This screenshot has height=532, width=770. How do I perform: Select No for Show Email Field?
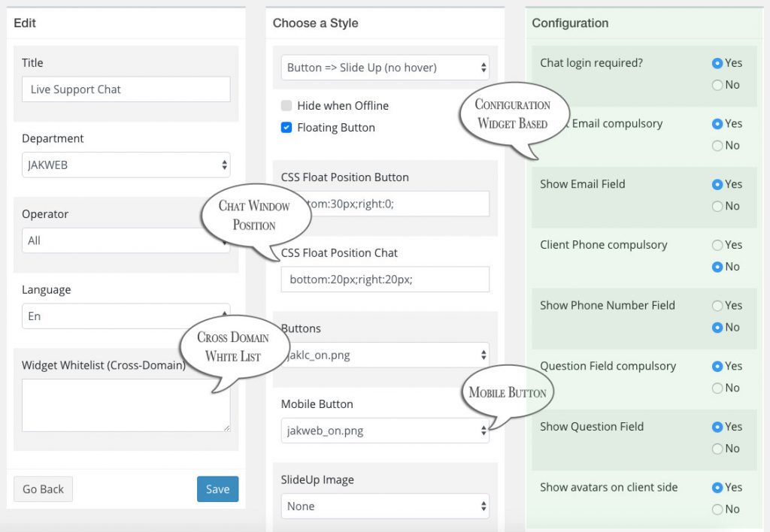(x=717, y=206)
